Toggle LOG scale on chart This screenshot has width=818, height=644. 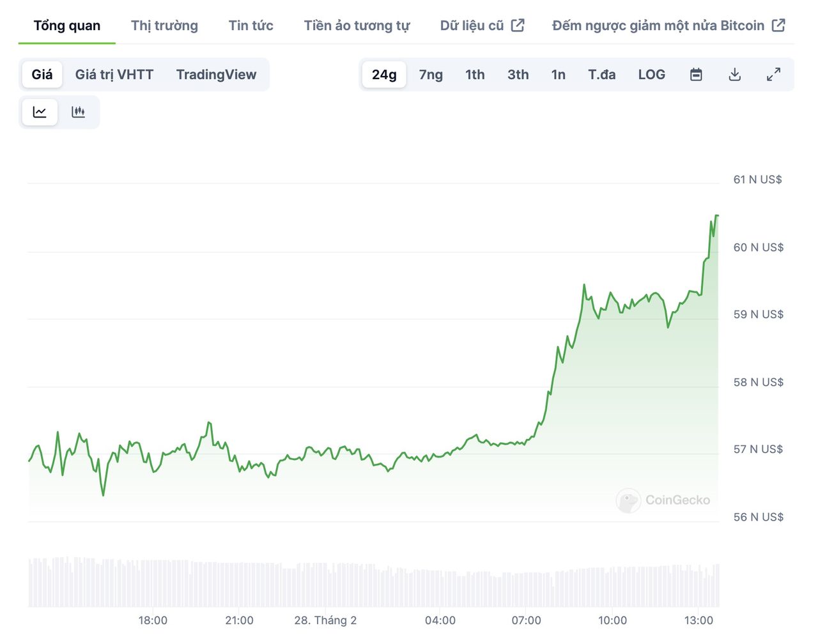pos(652,75)
